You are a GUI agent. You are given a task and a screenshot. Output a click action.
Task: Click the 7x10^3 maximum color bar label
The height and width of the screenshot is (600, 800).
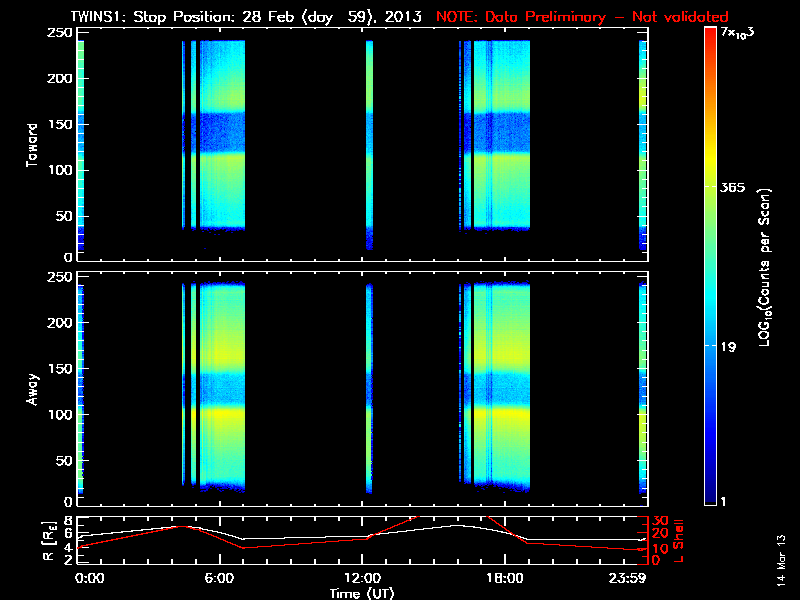point(741,33)
